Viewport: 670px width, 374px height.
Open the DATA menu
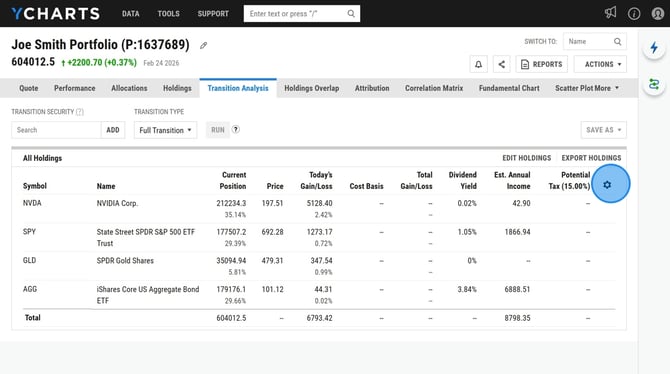[x=131, y=14]
